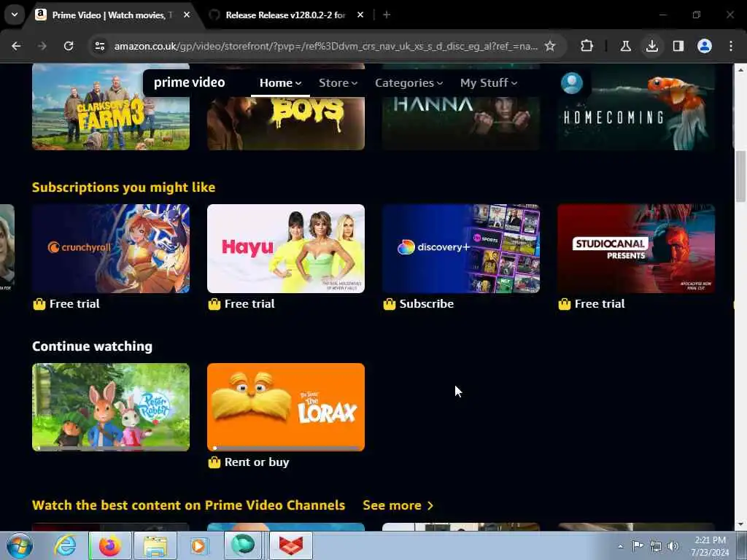The width and height of the screenshot is (747, 560).
Task: Open the discovery+ subscription card
Action: [x=461, y=249]
